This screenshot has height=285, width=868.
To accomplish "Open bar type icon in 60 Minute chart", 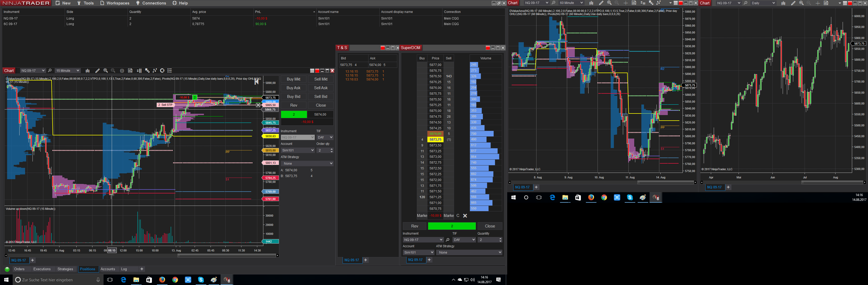I will pyautogui.click(x=591, y=3).
